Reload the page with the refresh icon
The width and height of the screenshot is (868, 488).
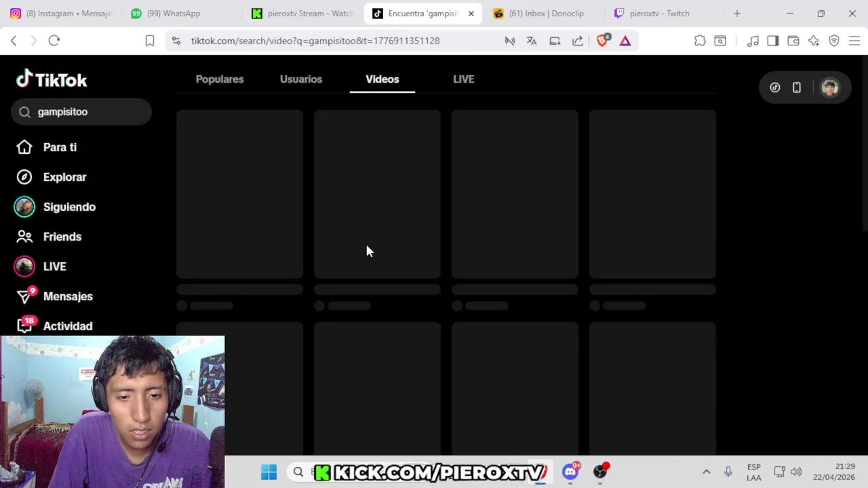[x=54, y=41]
